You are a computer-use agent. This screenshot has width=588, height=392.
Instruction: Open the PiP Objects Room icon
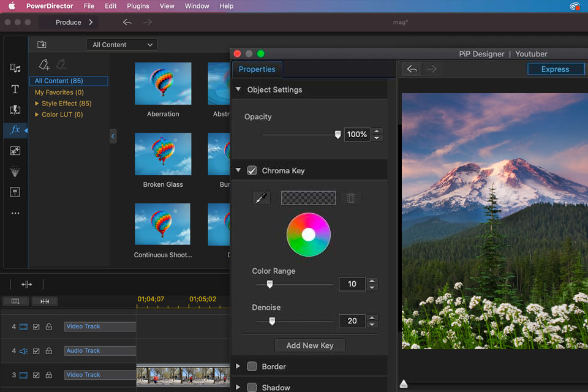click(x=15, y=151)
